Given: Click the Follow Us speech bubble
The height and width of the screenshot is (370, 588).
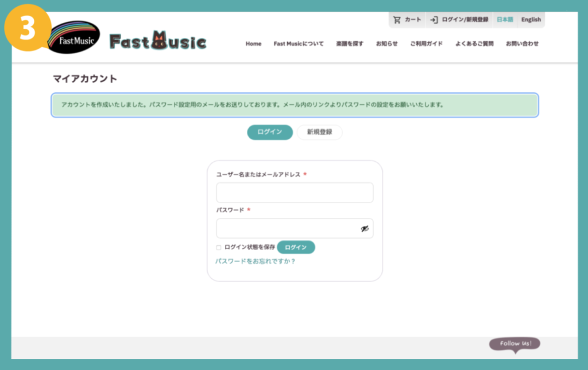Looking at the screenshot, I should tap(514, 344).
